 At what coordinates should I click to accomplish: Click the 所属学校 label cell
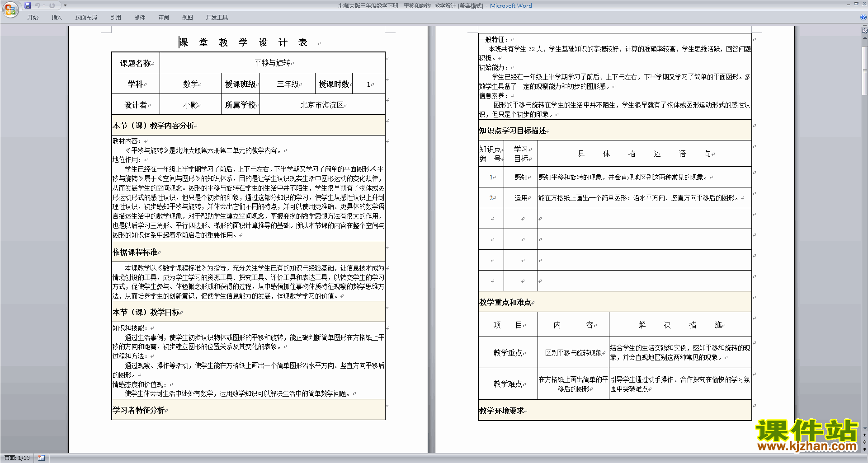pyautogui.click(x=241, y=105)
